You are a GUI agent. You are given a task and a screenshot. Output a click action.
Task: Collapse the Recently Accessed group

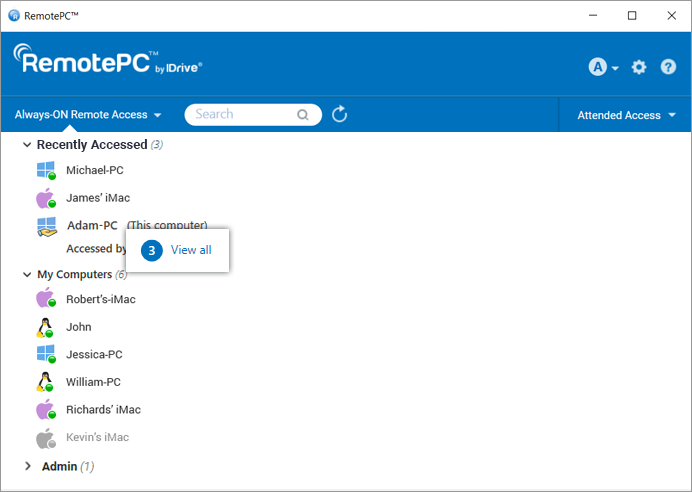(27, 145)
